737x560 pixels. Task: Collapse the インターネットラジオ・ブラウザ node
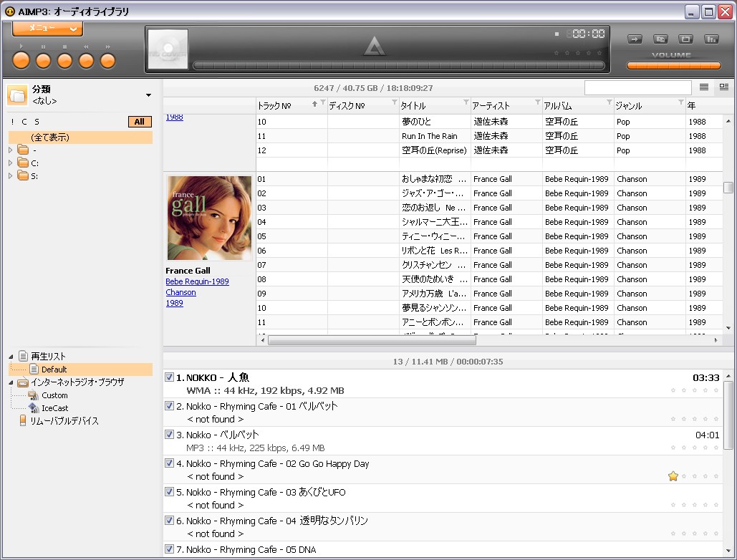11,382
